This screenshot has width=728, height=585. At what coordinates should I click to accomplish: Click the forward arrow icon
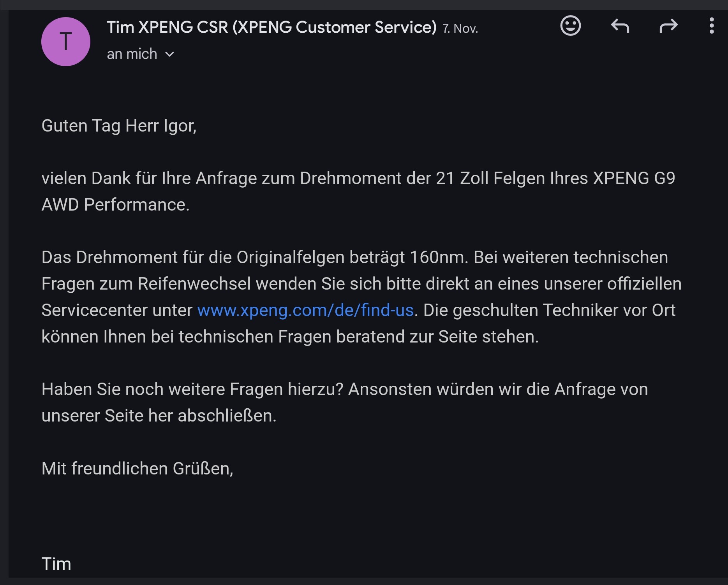click(x=668, y=26)
